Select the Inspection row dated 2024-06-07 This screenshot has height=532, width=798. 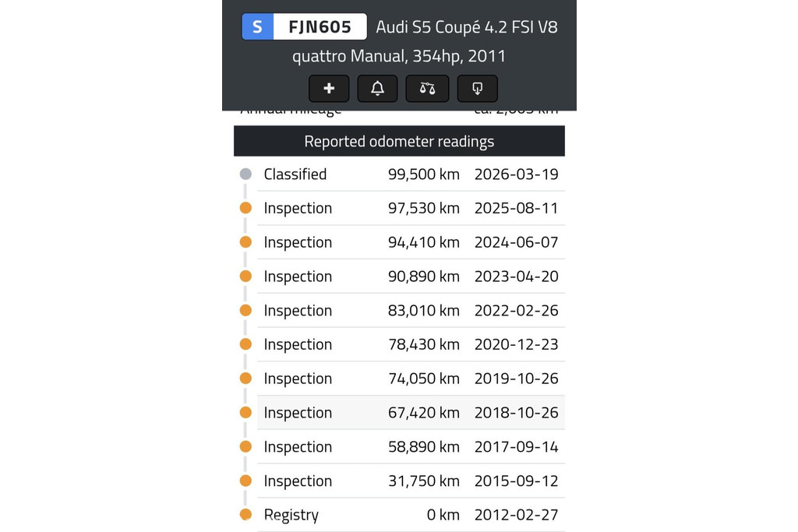(411, 242)
